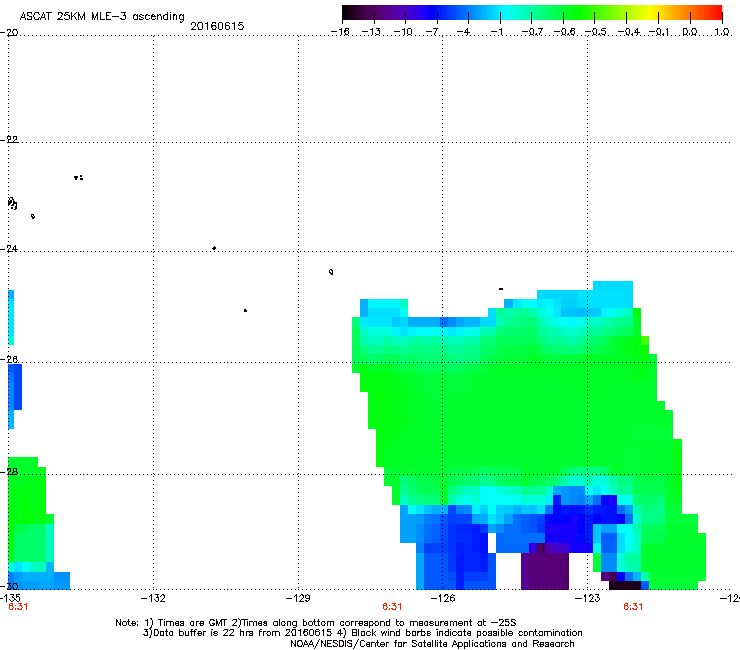Click the '-135' longitude axis label
740x650 pixels.
10,598
